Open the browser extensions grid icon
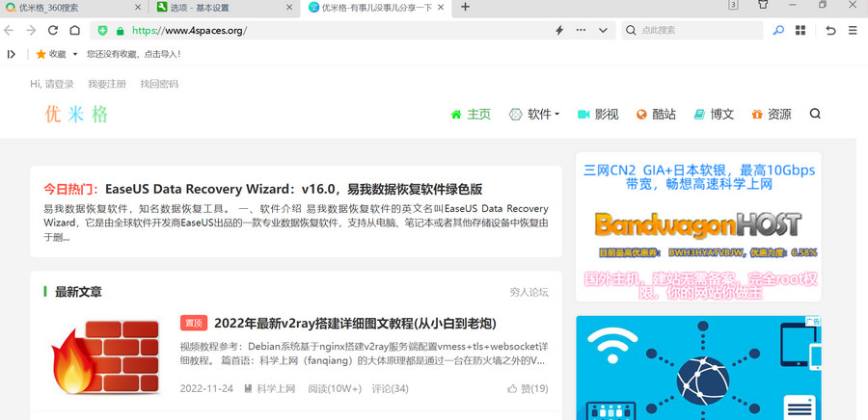 800,31
